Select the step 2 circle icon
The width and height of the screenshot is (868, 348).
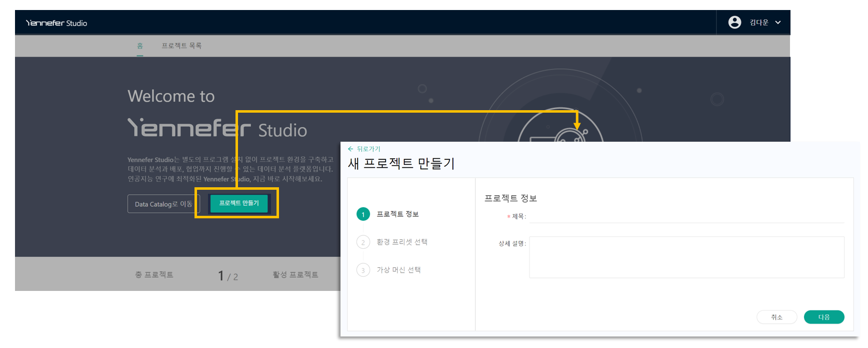(363, 242)
